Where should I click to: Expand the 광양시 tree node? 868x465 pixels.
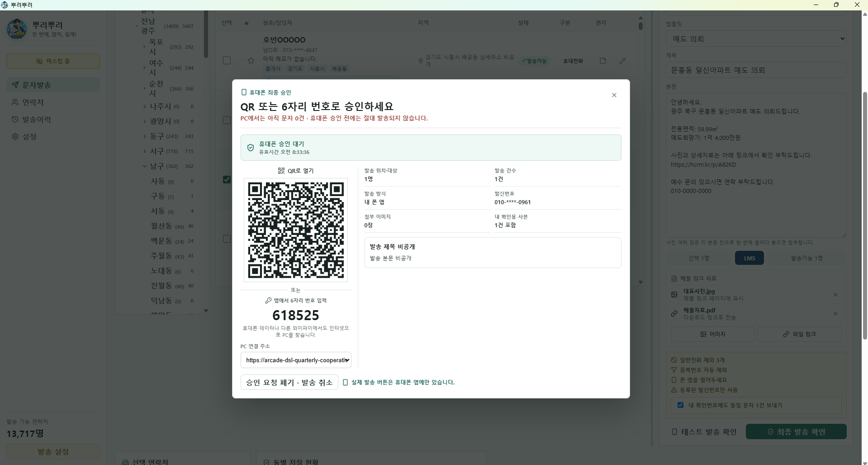144,121
